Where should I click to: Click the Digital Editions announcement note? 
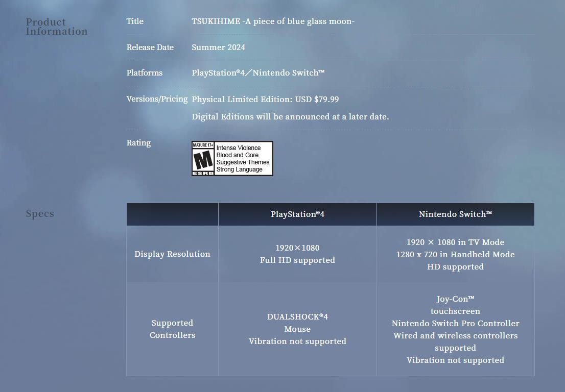[290, 117]
